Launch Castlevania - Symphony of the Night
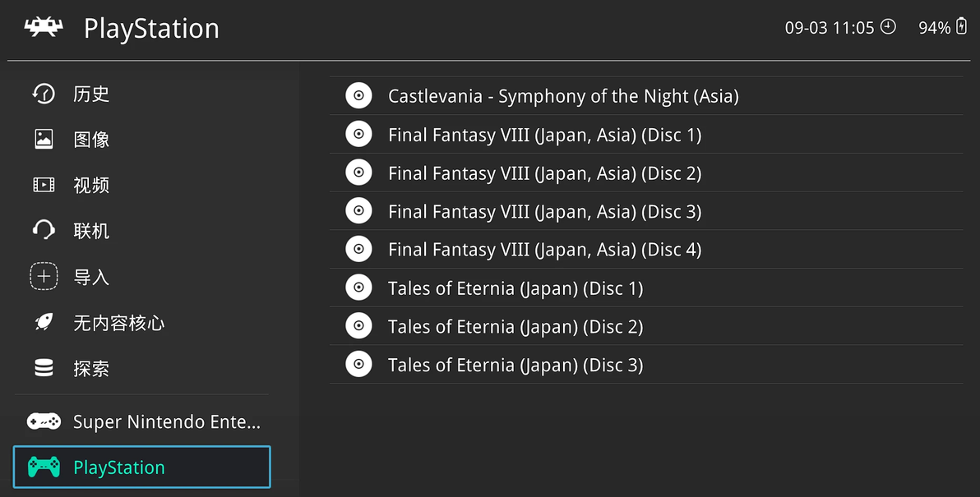The height and width of the screenshot is (497, 980). tap(563, 96)
